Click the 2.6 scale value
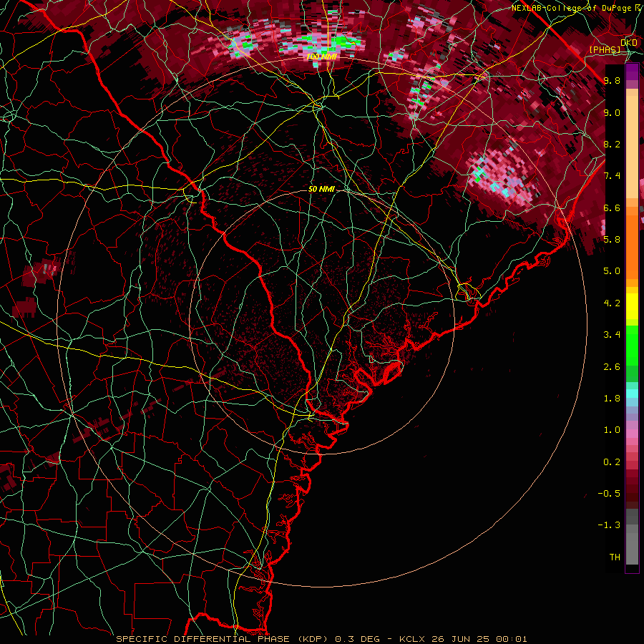Image resolution: width=644 pixels, height=644 pixels. point(612,366)
